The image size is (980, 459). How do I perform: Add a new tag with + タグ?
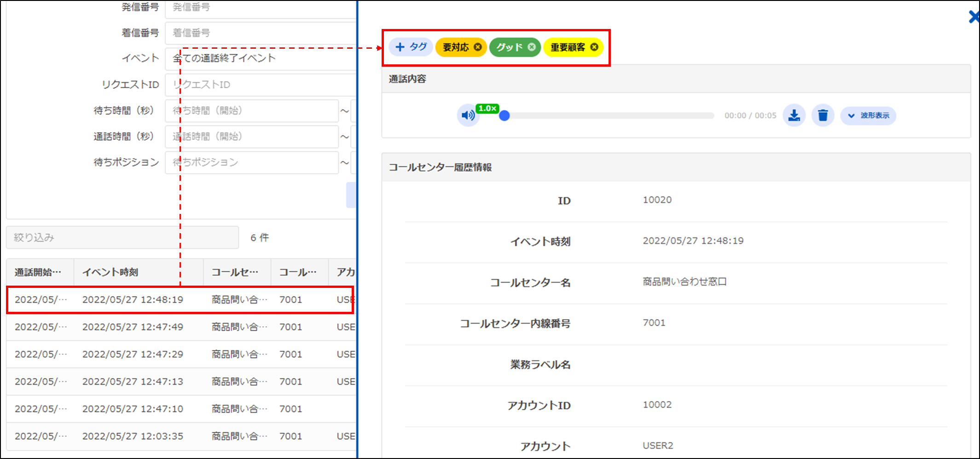point(411,47)
